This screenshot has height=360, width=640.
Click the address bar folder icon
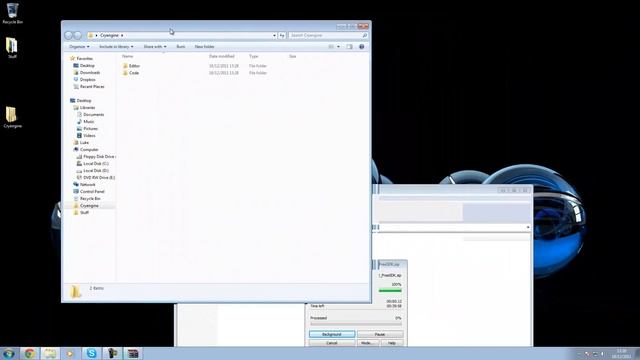point(91,36)
